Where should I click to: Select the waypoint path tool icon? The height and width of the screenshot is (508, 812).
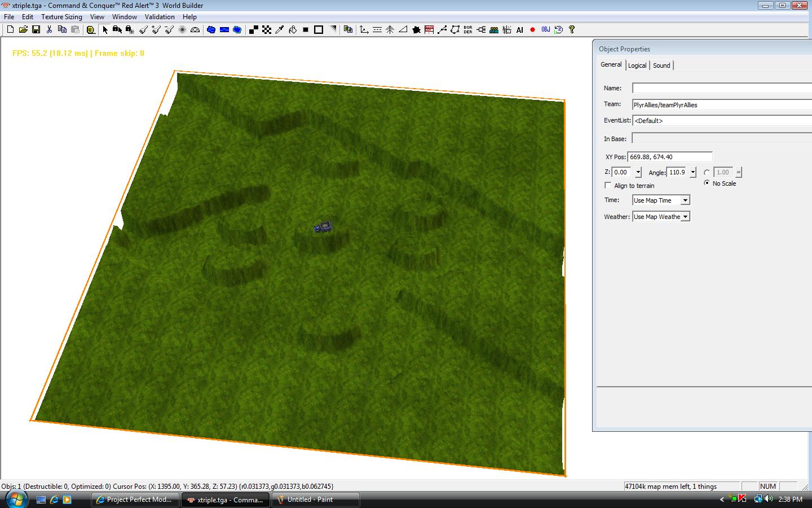tap(442, 29)
